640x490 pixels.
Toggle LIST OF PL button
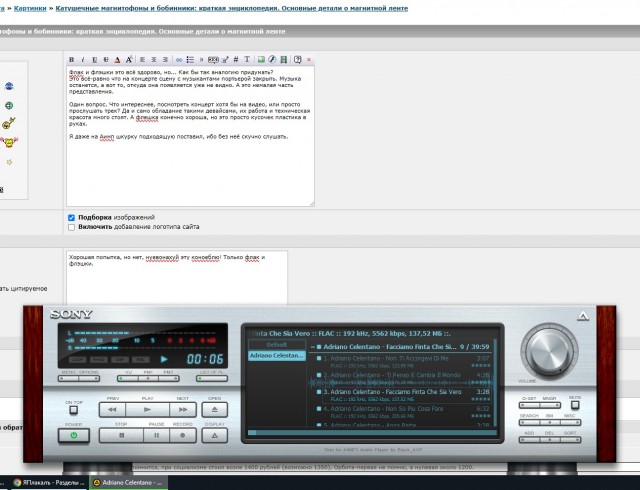(x=212, y=379)
